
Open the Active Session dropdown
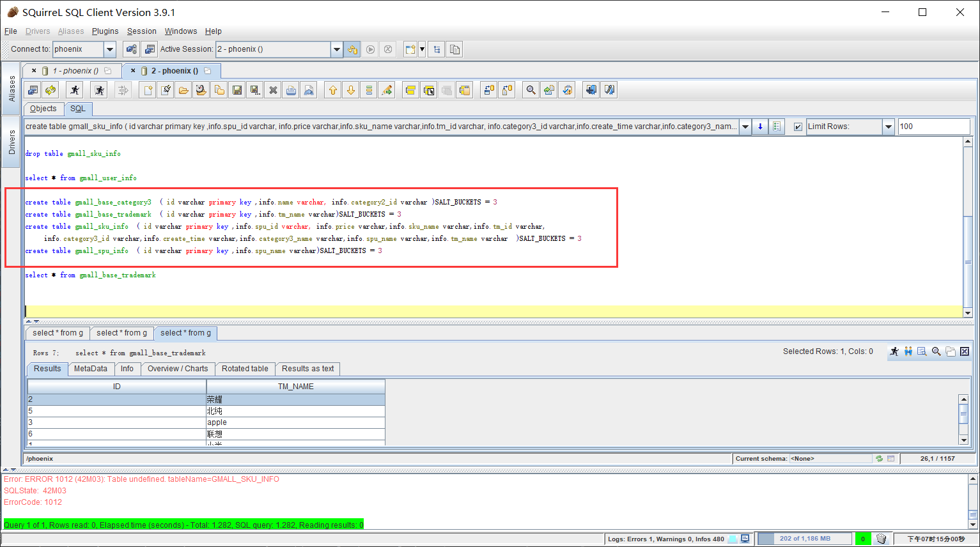click(337, 49)
